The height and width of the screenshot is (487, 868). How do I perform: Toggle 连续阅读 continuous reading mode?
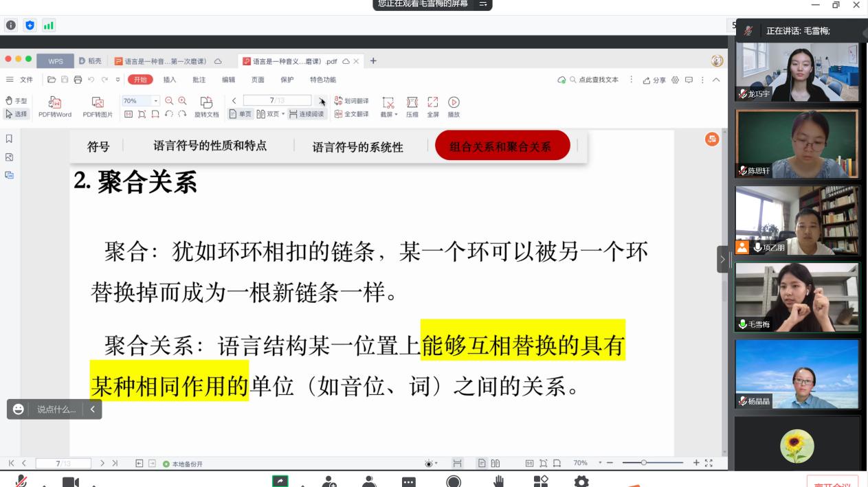(x=306, y=114)
